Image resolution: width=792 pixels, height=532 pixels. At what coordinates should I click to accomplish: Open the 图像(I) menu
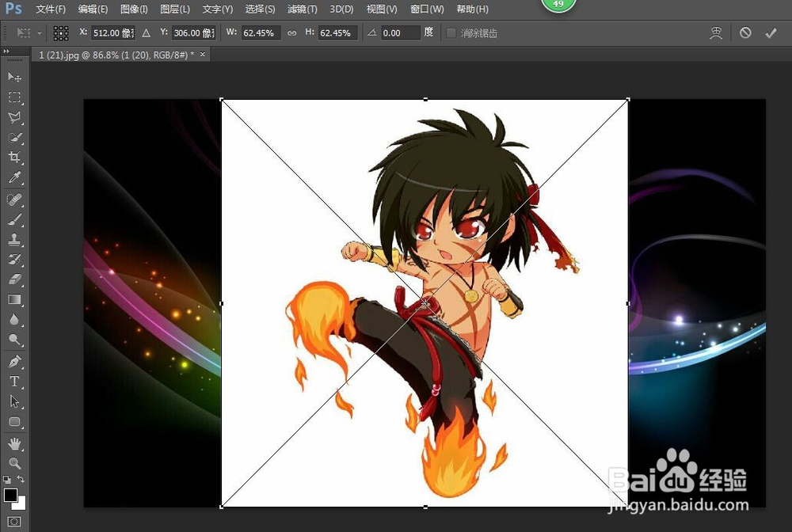[x=134, y=9]
